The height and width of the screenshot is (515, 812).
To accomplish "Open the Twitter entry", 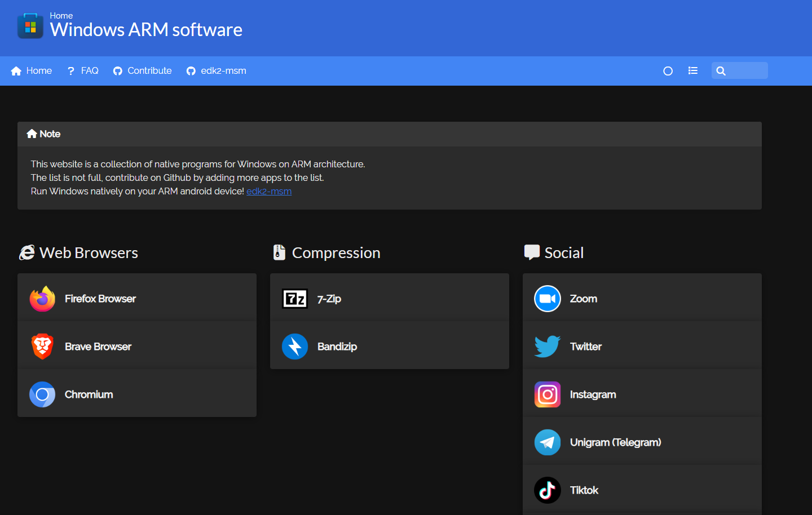I will pos(642,347).
